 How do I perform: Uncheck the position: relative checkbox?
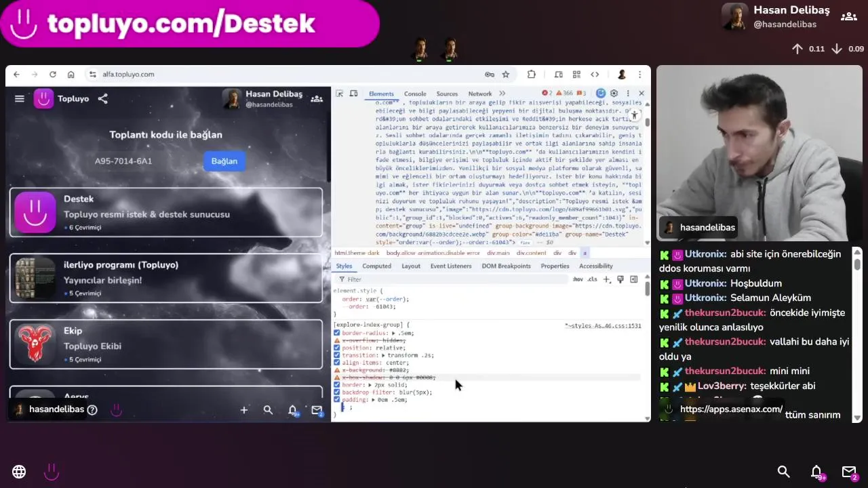[336, 348]
